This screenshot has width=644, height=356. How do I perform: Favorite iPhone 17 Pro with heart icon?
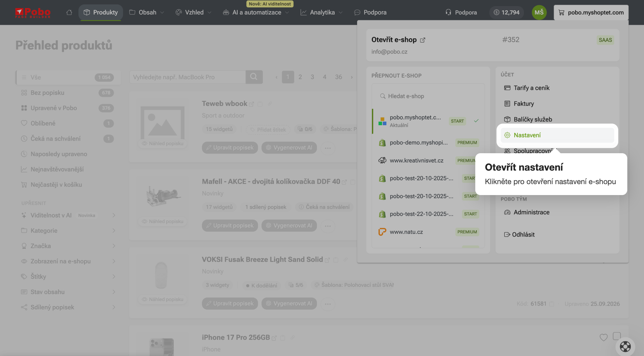coord(603,337)
